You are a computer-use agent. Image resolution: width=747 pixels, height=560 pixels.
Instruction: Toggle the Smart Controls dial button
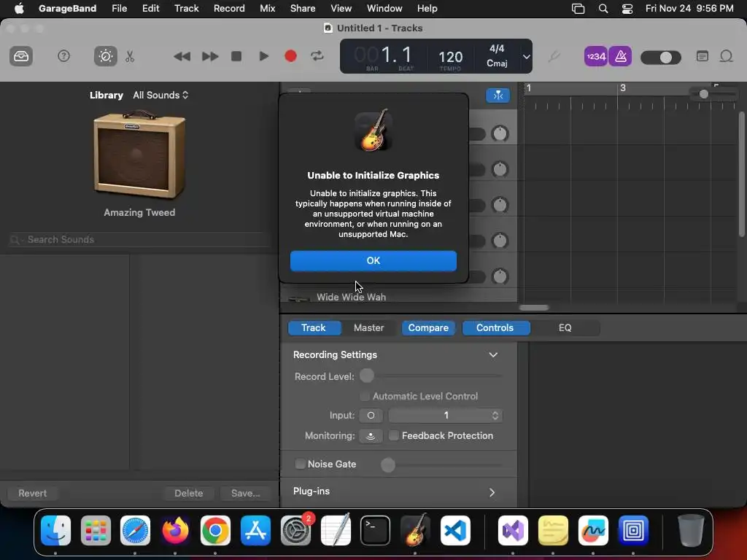point(105,57)
